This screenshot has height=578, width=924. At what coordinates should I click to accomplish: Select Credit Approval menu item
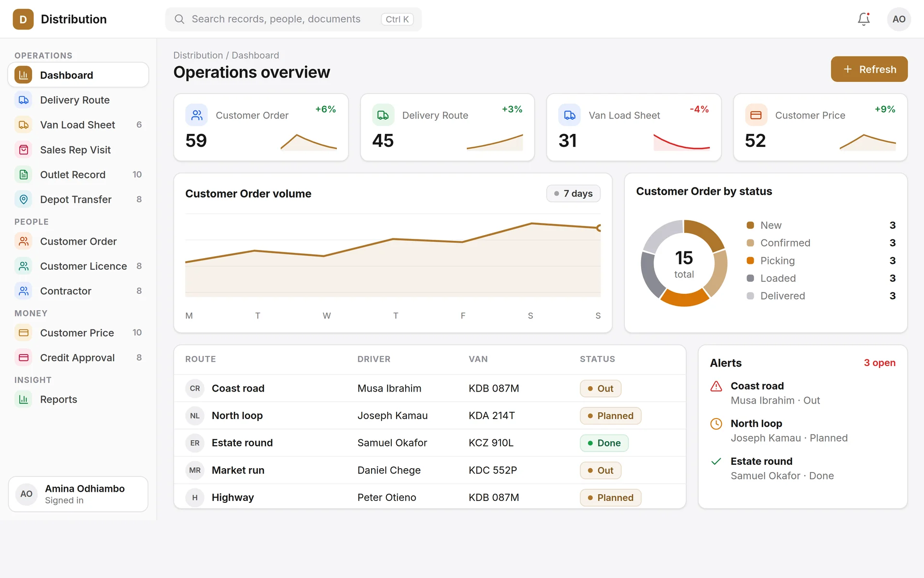(x=78, y=357)
